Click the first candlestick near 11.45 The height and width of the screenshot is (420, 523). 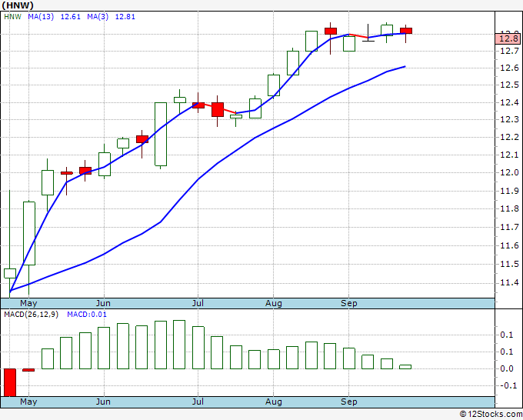click(x=10, y=273)
